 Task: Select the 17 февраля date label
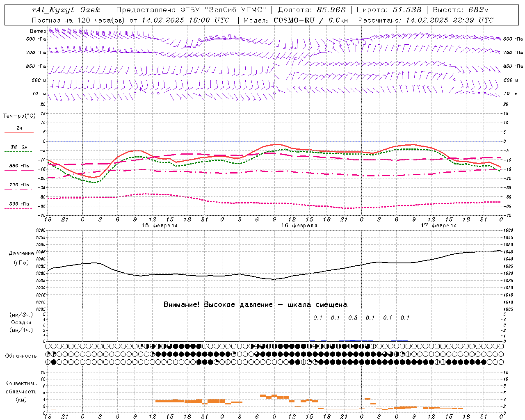click(438, 226)
